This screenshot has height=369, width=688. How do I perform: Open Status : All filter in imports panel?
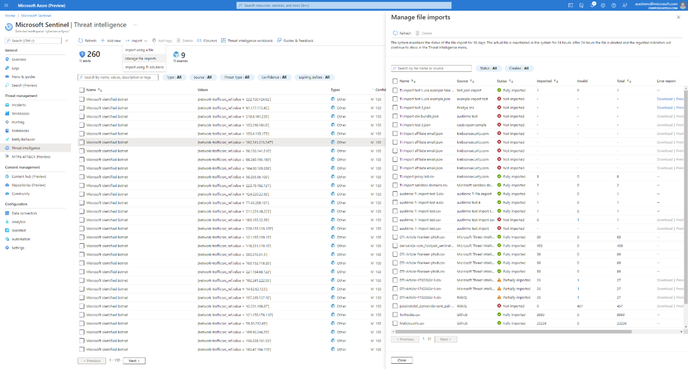pos(488,68)
